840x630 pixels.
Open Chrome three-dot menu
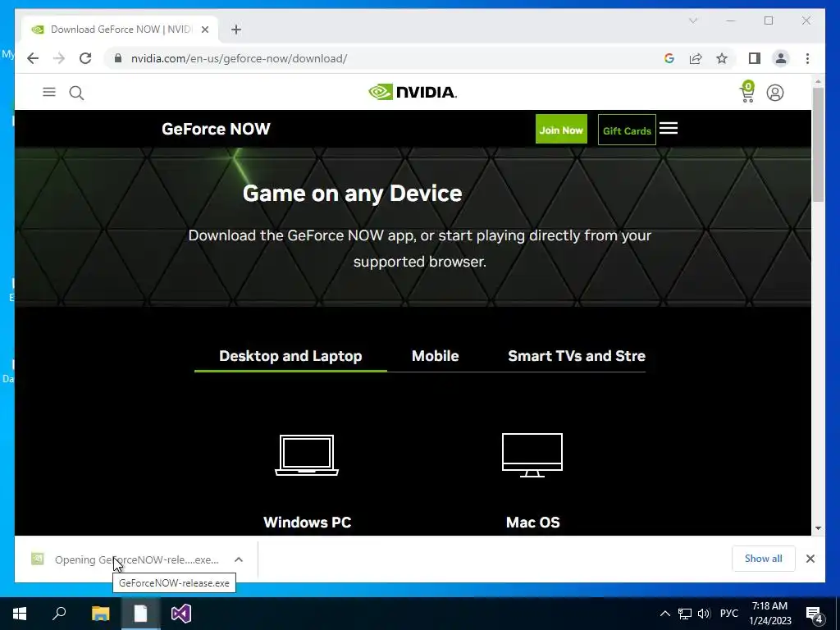(807, 58)
